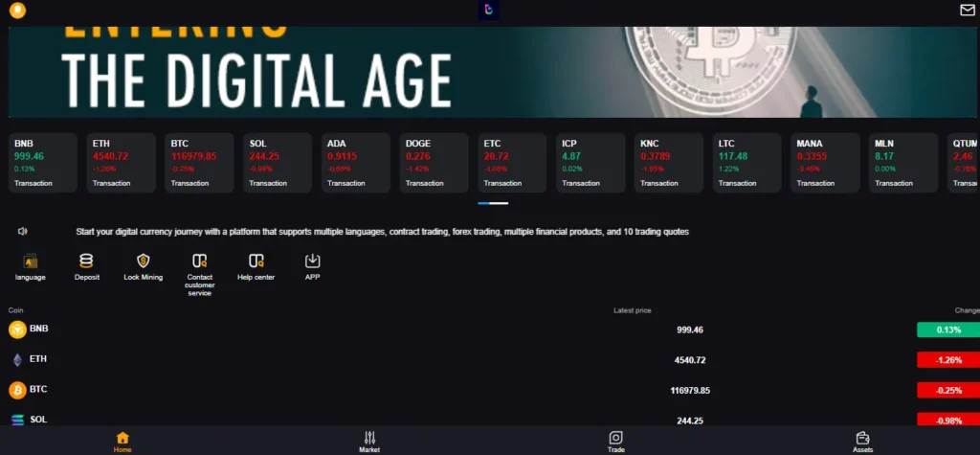
Task: Click the Latest price column header
Action: 633,310
